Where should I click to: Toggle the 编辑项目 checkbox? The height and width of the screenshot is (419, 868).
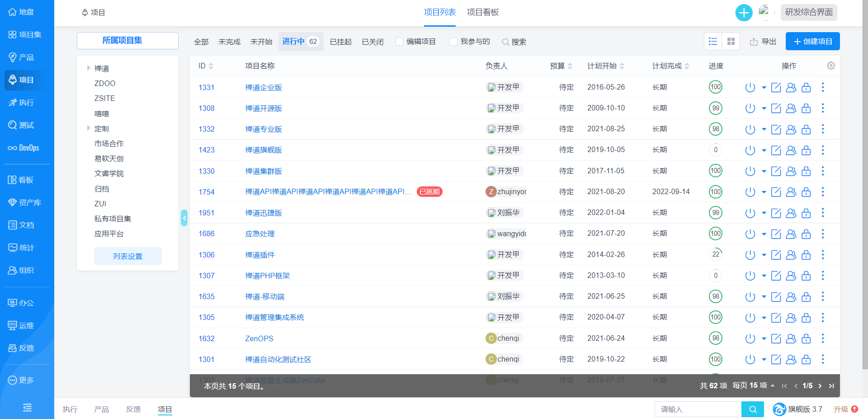(x=400, y=42)
